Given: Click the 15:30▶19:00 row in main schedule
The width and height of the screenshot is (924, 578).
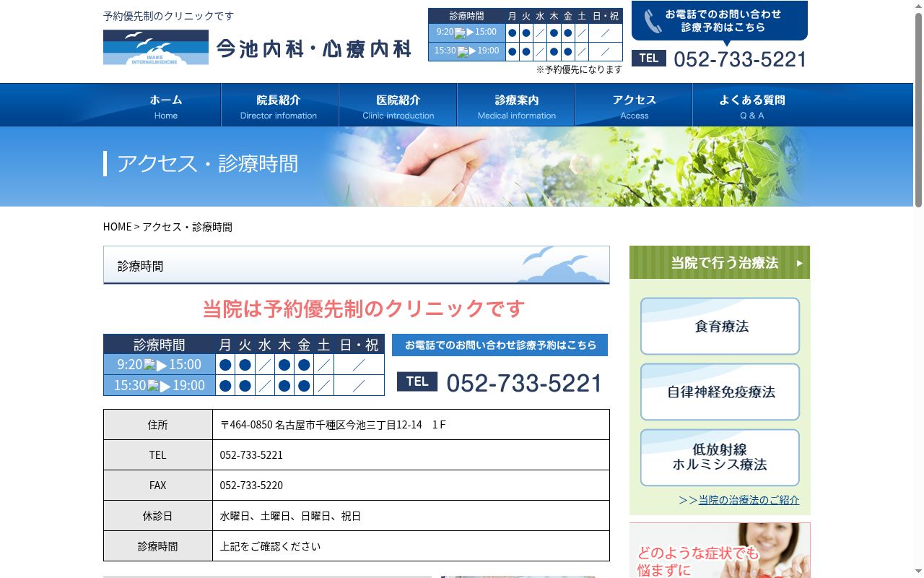Looking at the screenshot, I should coord(244,385).
